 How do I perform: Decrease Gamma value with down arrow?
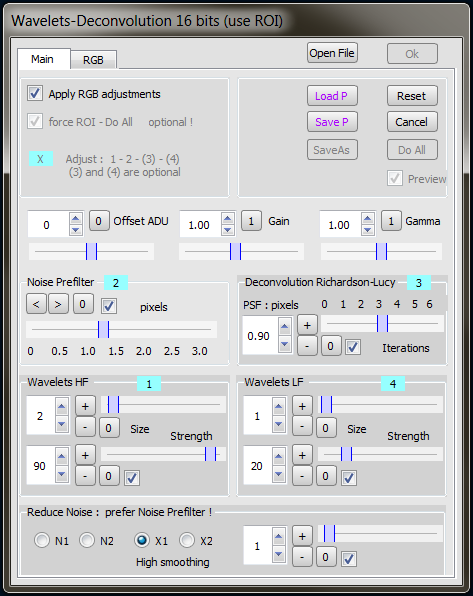pyautogui.click(x=367, y=230)
